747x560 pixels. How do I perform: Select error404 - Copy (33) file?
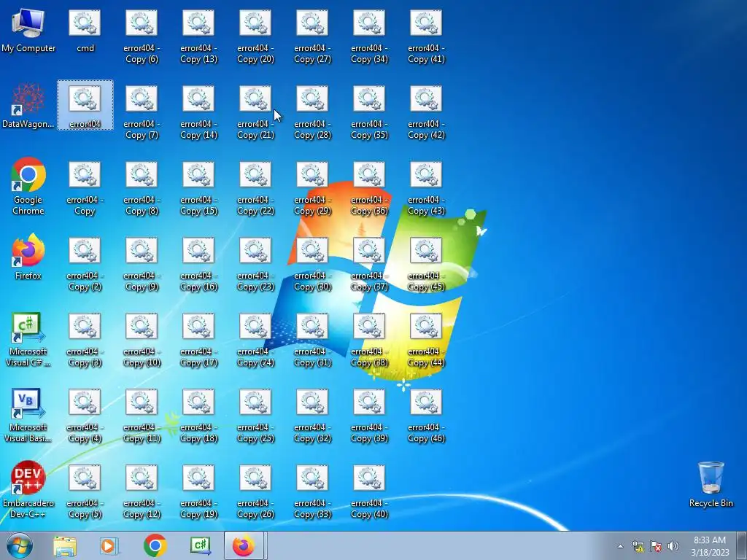click(x=312, y=491)
